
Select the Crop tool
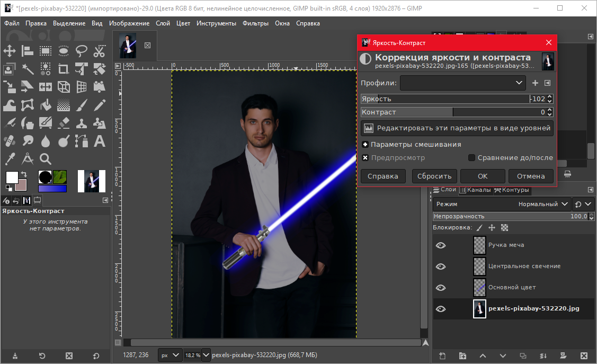pos(63,69)
